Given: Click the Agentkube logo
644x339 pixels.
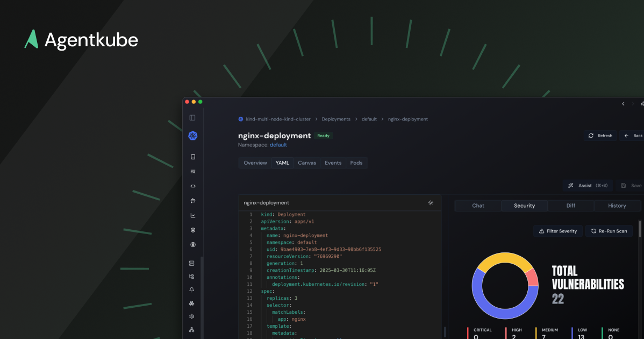Looking at the screenshot, I should [x=81, y=40].
